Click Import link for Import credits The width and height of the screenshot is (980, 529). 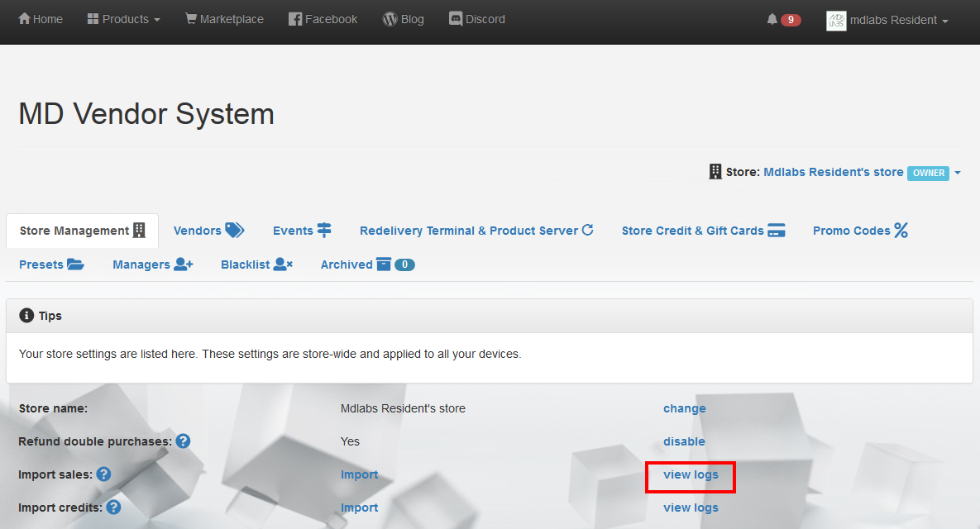(x=359, y=508)
